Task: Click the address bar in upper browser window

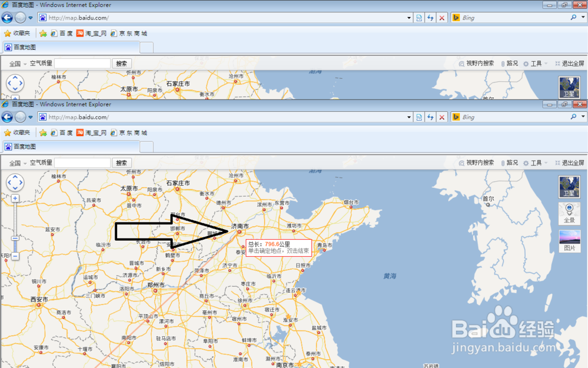Action: 221,18
